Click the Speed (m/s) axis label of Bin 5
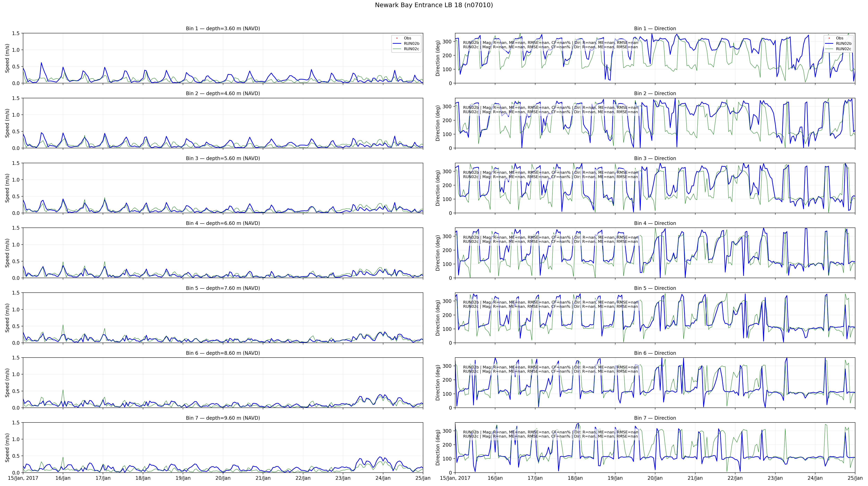The image size is (868, 486). tap(7, 318)
